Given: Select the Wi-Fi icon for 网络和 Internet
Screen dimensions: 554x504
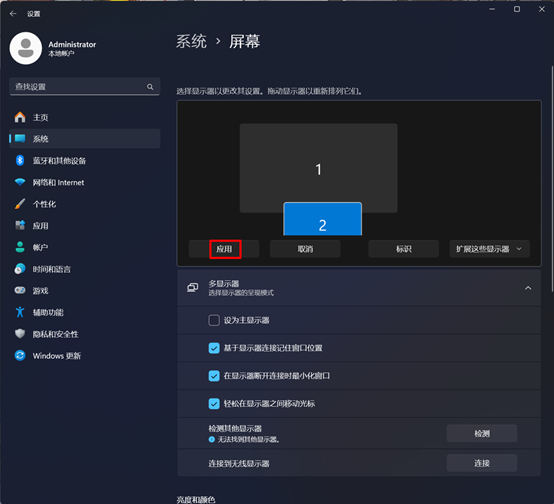Looking at the screenshot, I should (x=20, y=182).
